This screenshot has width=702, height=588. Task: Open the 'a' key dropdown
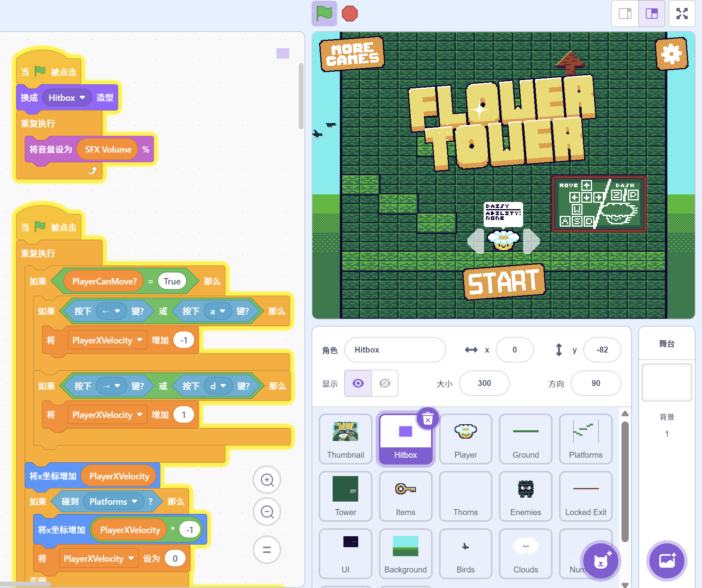coord(218,311)
